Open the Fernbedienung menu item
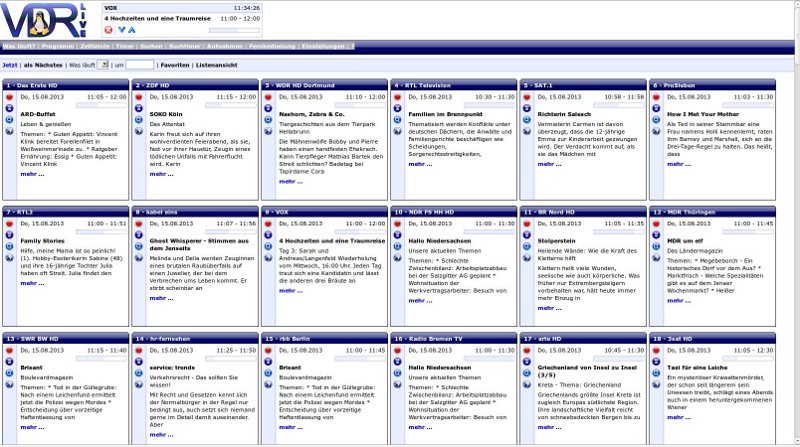 [272, 46]
